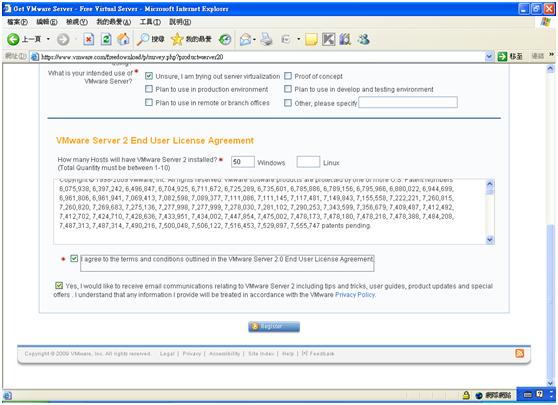558x405 pixels.
Task: Click the Edit page toolbar icon
Action: 286,39
